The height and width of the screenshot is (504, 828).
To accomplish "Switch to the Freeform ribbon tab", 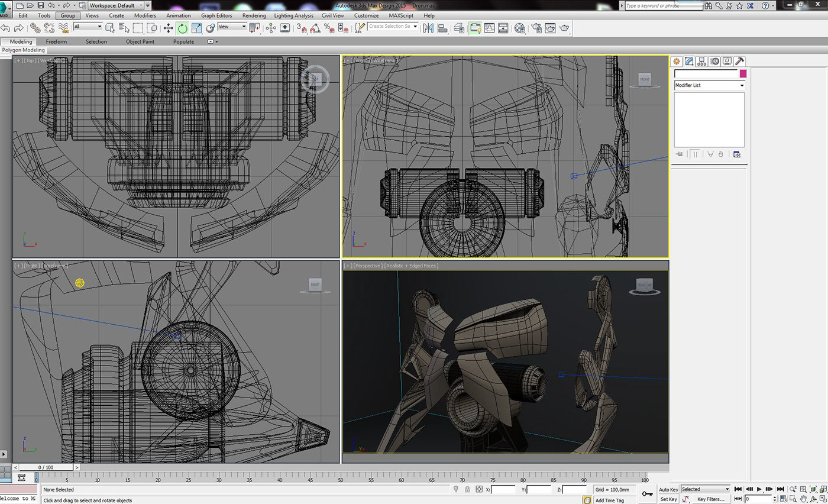I will coord(56,41).
